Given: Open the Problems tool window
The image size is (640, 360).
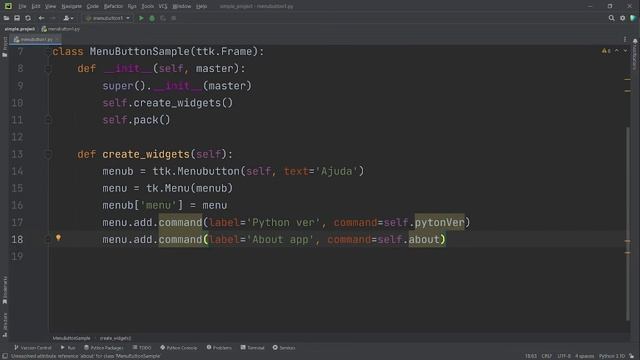Looking at the screenshot, I should (x=219, y=348).
